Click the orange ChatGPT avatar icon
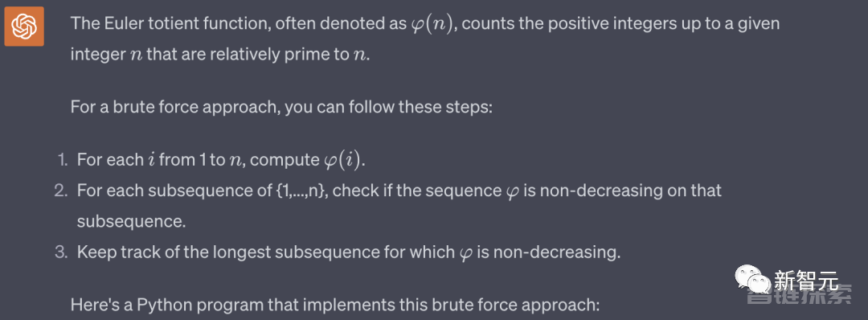Image resolution: width=868 pixels, height=320 pixels. (x=24, y=26)
